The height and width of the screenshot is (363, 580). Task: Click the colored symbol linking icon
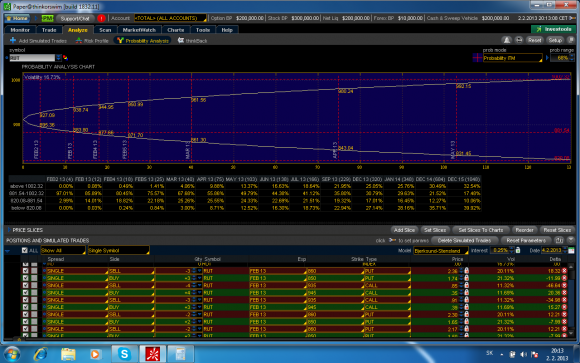pyautogui.click(x=65, y=58)
